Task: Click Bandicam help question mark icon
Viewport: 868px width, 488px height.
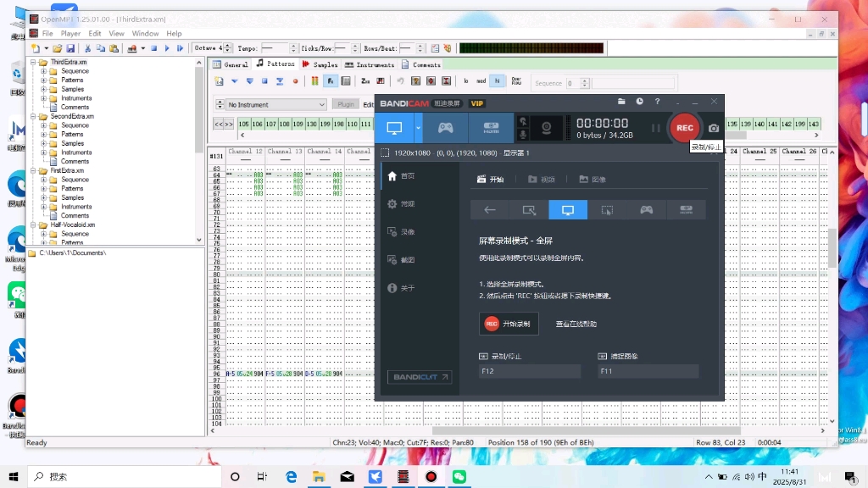Action: click(657, 102)
